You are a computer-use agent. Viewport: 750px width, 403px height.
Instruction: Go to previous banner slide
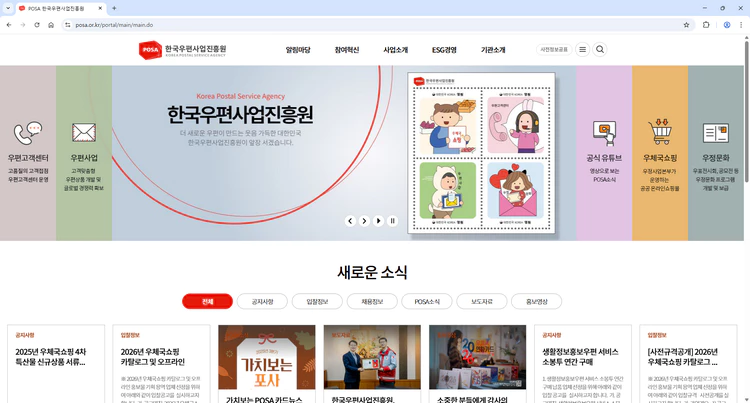(350, 221)
